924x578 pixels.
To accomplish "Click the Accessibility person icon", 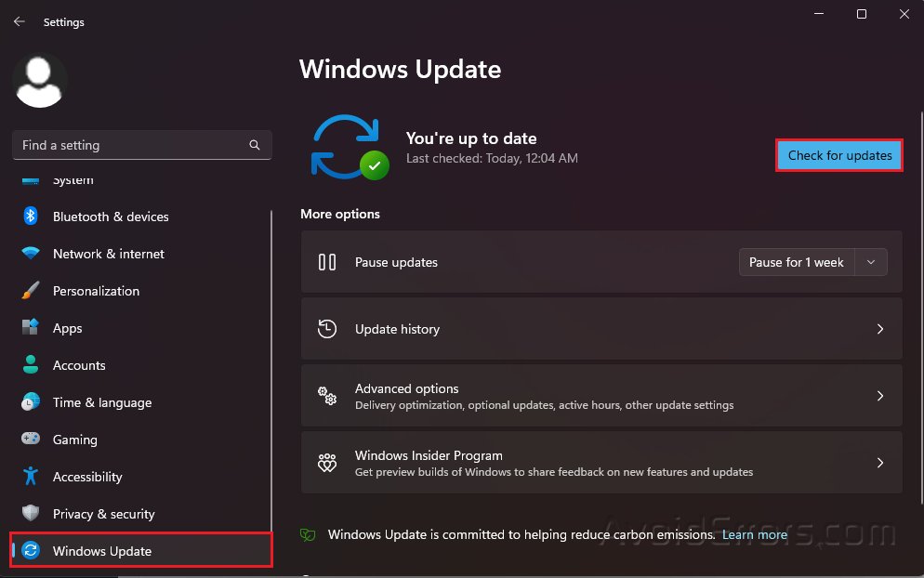I will click(31, 477).
